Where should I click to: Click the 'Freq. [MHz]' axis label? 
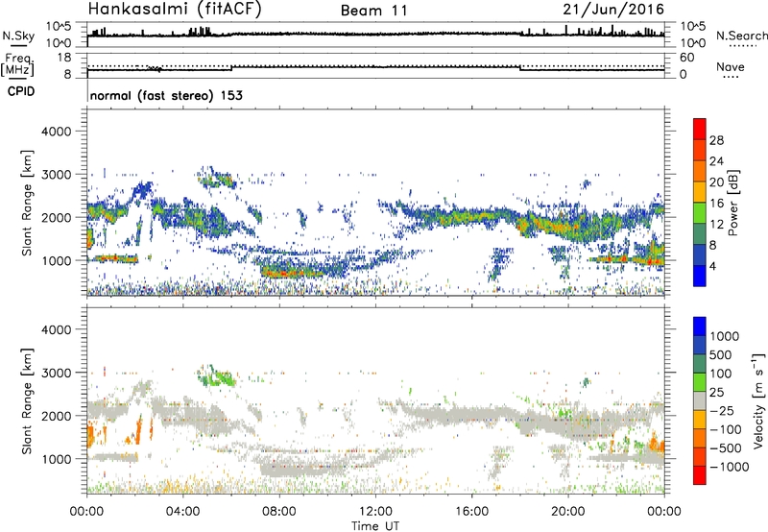click(17, 65)
